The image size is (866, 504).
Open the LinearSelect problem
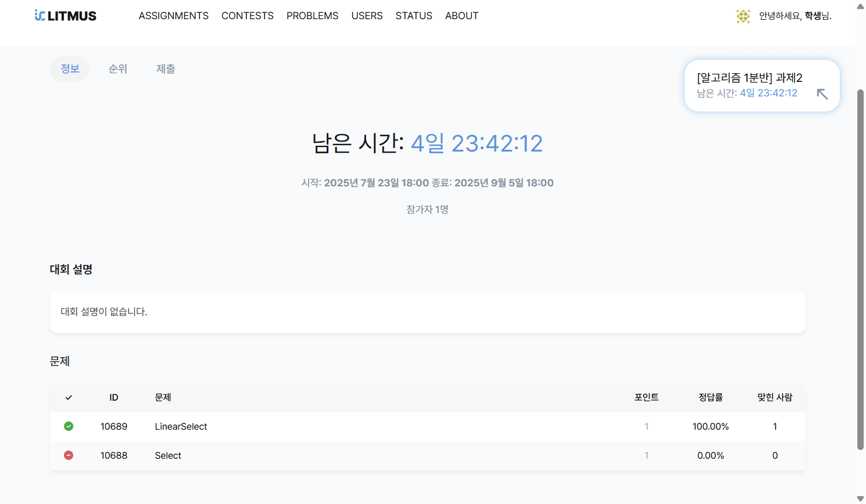(x=181, y=426)
